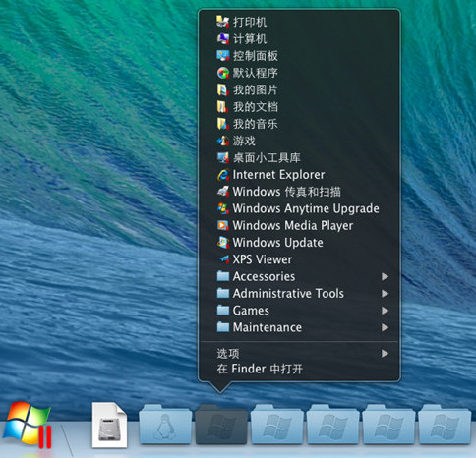Click the 打印机 printer icon
Viewport: 476px width, 458px height.
pyautogui.click(x=223, y=22)
